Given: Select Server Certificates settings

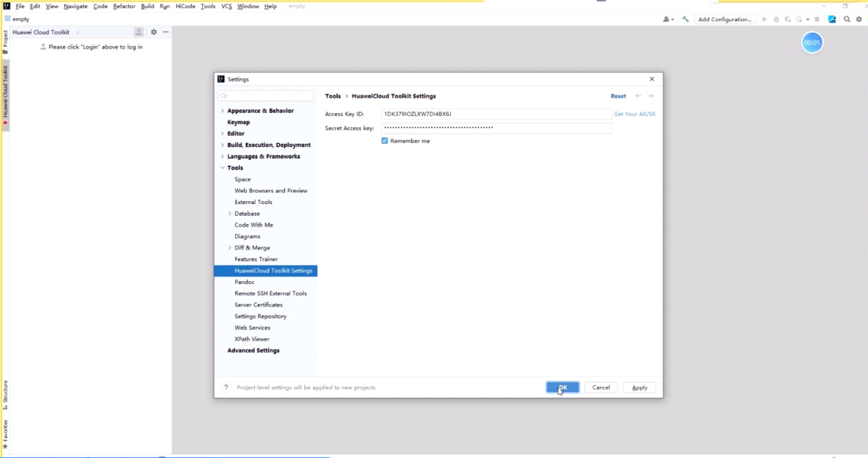Looking at the screenshot, I should coord(258,305).
